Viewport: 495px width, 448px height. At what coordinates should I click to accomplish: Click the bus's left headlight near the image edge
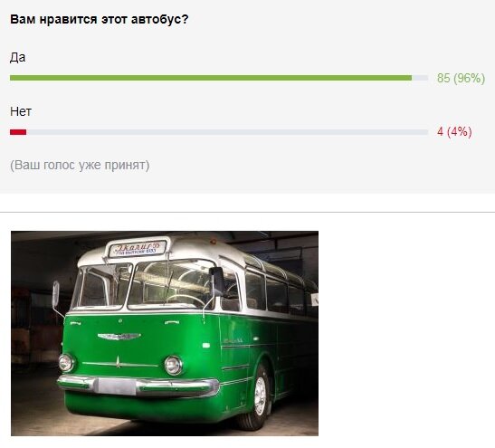pos(66,363)
